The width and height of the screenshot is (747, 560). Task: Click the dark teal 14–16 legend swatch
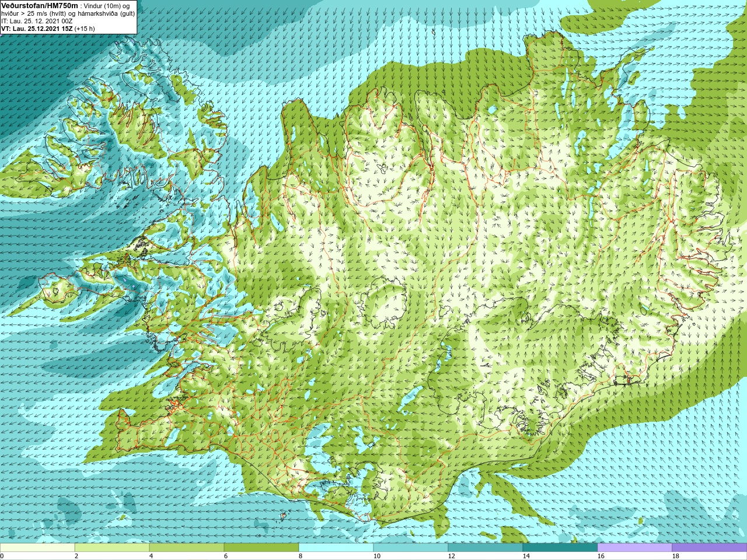point(560,548)
